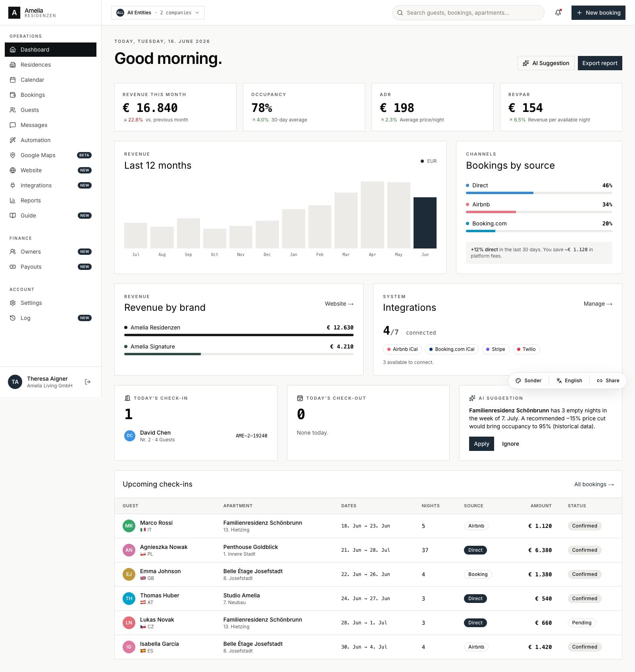Click the Amelia logo square icon
Image resolution: width=635 pixels, height=672 pixels.
(x=14, y=13)
